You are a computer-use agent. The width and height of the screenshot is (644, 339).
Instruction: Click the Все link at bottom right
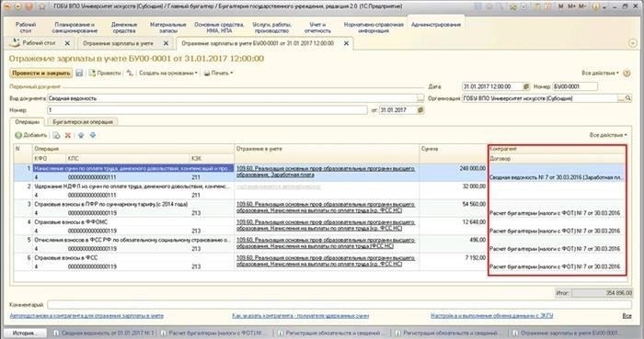pos(627,316)
